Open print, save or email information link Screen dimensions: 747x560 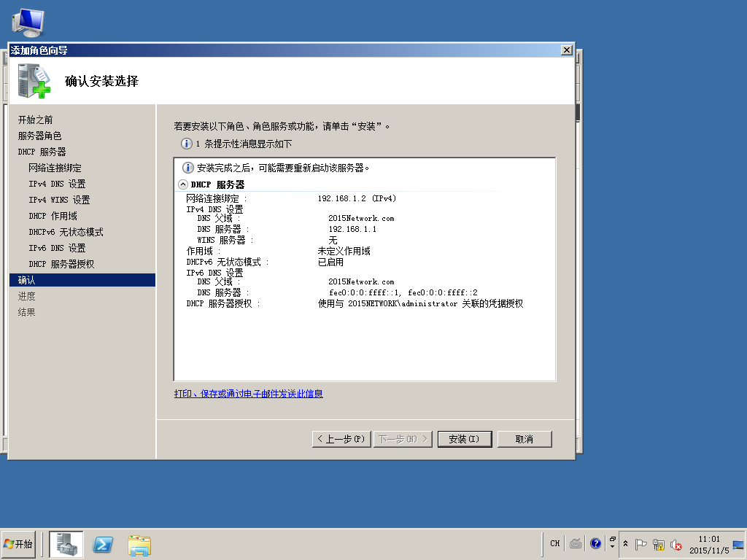point(249,393)
